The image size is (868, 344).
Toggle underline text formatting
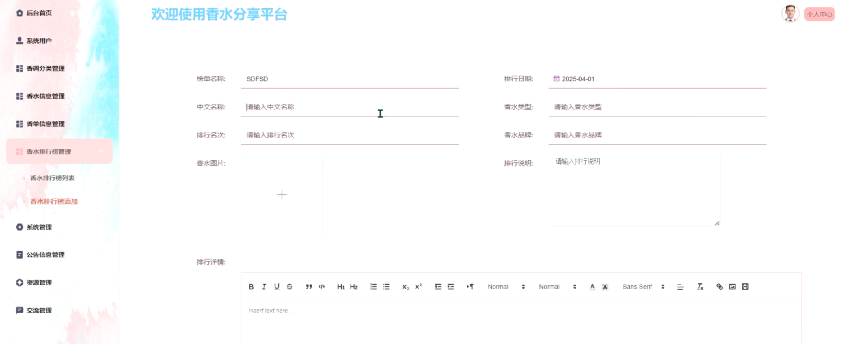277,287
